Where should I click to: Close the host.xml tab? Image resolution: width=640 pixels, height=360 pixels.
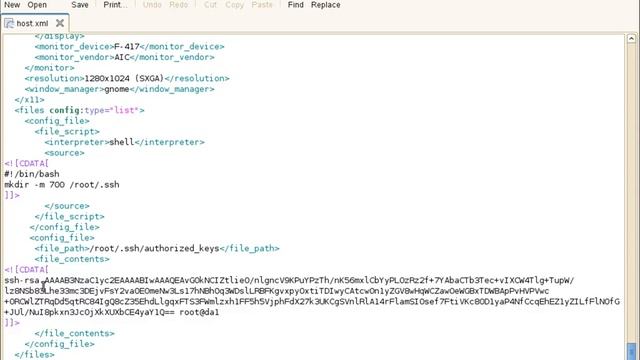(x=60, y=23)
